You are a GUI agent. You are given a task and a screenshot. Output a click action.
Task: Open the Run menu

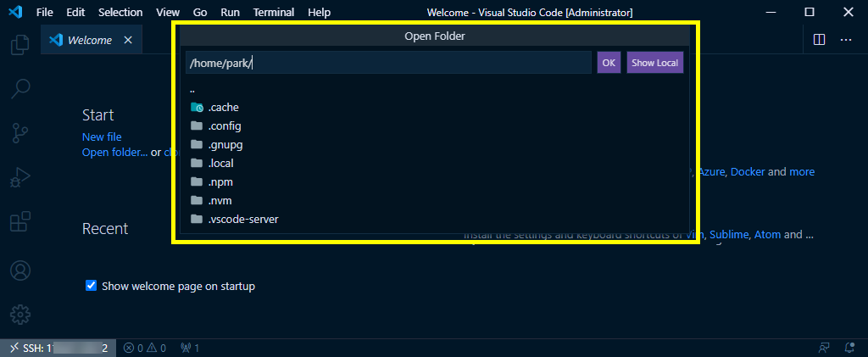coord(230,12)
